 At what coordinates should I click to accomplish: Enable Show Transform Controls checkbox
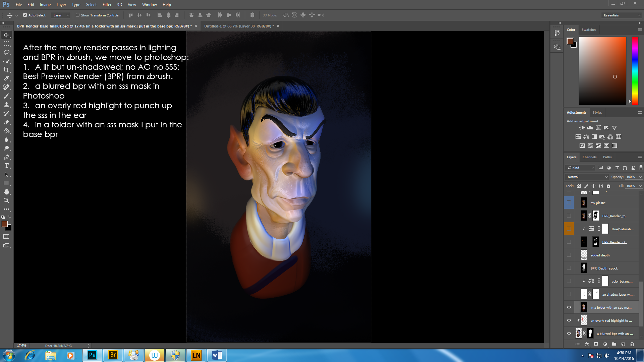click(78, 15)
